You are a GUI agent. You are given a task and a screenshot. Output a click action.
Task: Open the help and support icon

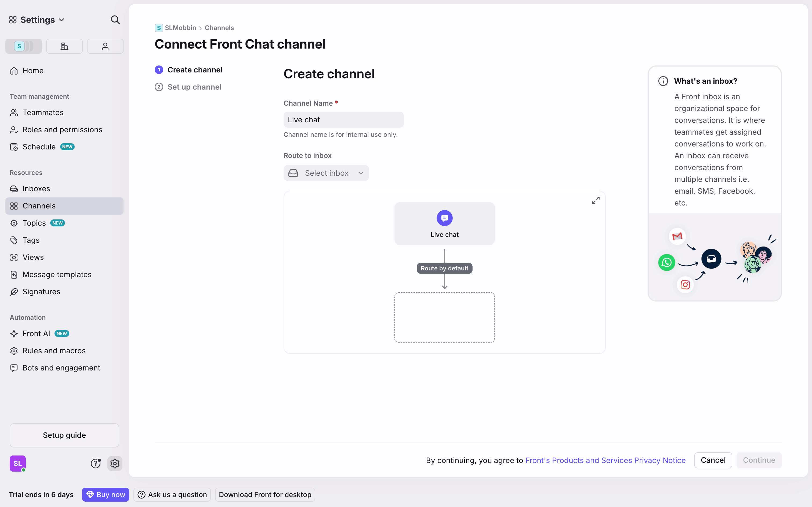(x=96, y=464)
